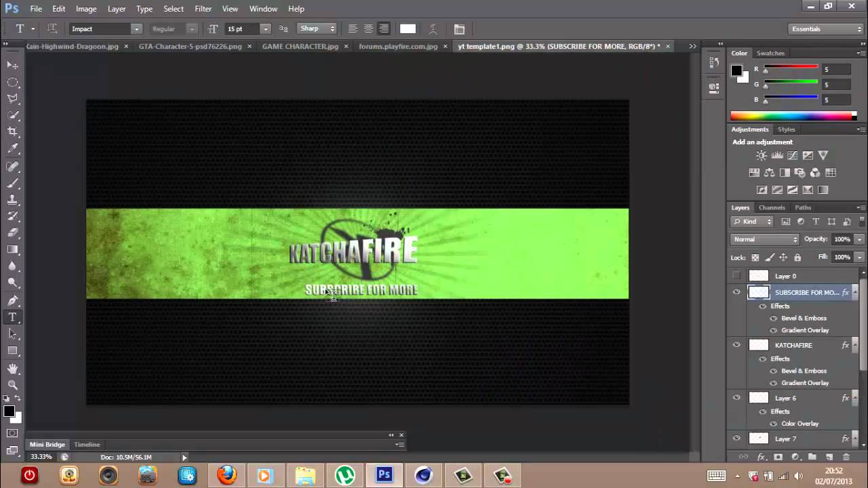The width and height of the screenshot is (868, 488).
Task: Click the delete layer trash icon
Action: pyautogui.click(x=846, y=457)
